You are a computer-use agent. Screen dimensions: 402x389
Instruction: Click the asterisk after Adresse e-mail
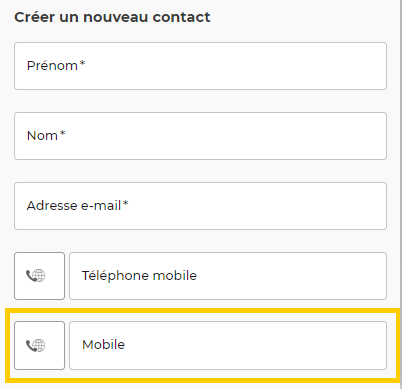click(125, 203)
